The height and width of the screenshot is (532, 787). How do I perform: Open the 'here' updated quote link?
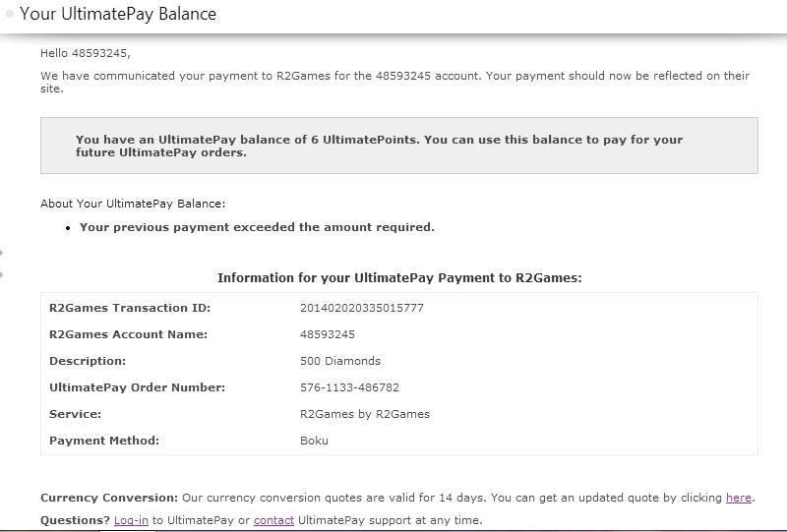point(738,498)
